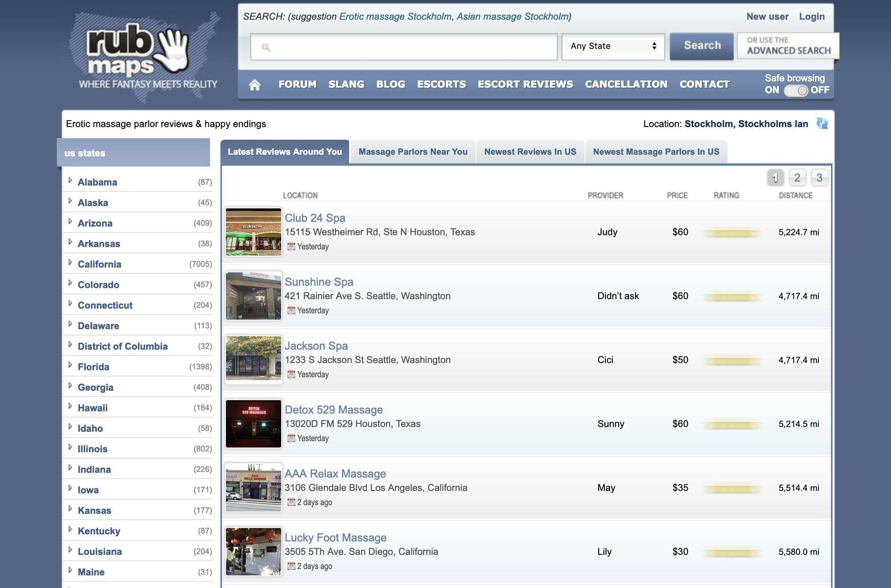
Task: Click Asian massage Stockholm suggestion link
Action: [512, 17]
